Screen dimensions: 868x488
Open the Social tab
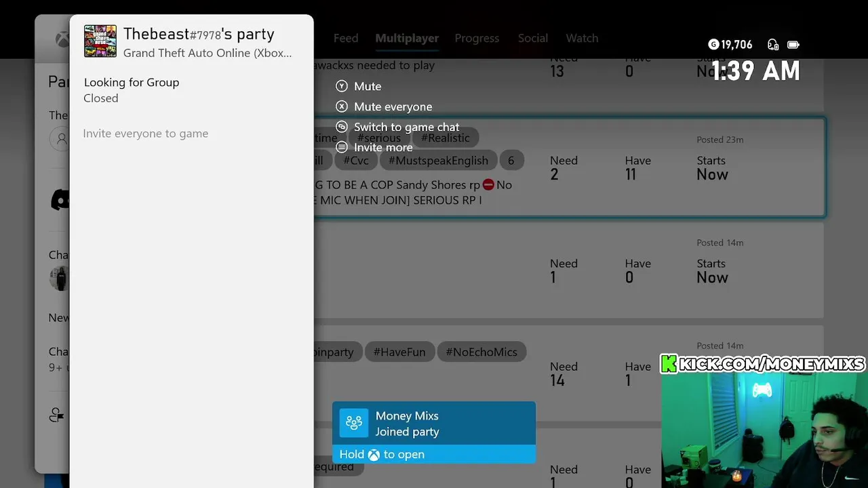[533, 38]
